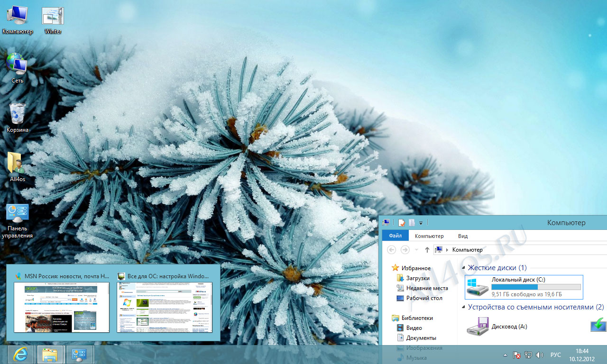Open Customize Quick Access Toolbar dropdown

click(421, 223)
